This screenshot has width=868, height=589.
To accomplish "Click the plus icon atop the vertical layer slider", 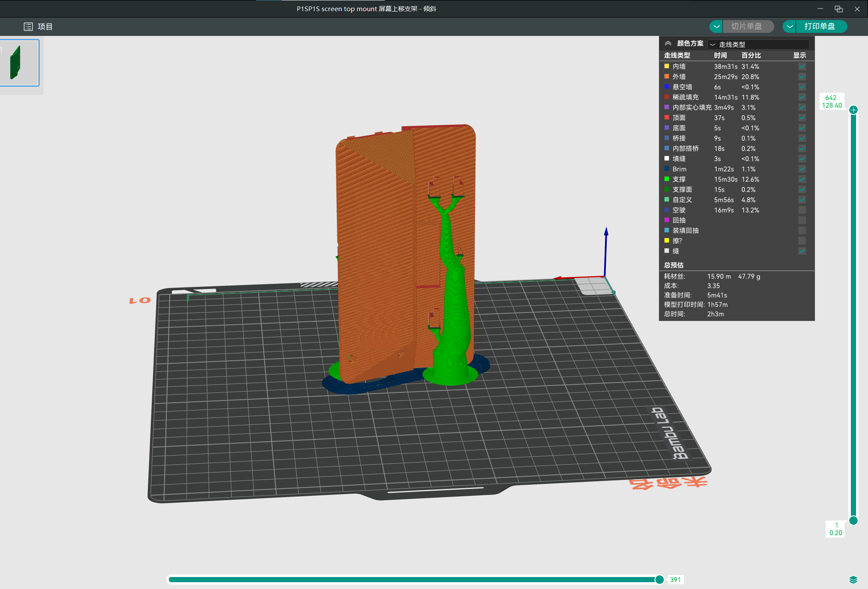I will pos(853,110).
